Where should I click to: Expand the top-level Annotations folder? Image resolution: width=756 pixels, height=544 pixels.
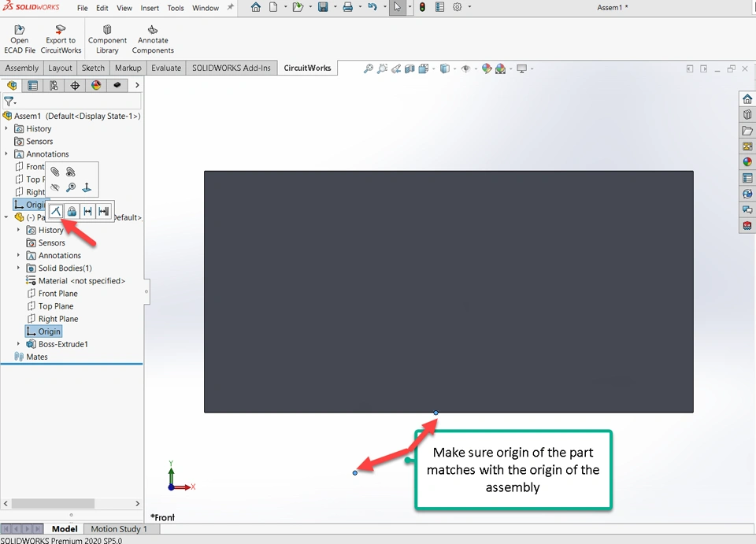click(6, 154)
